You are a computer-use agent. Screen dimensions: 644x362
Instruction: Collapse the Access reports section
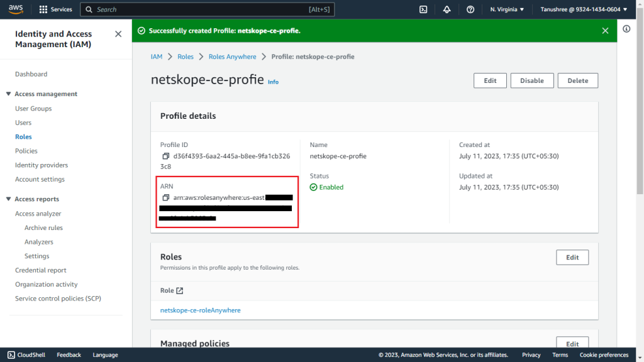click(x=8, y=199)
